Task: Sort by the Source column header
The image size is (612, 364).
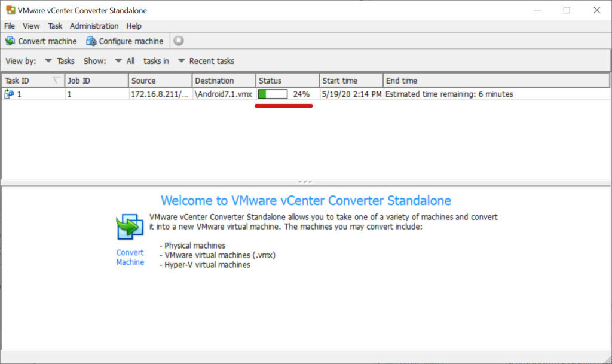Action: click(x=160, y=81)
